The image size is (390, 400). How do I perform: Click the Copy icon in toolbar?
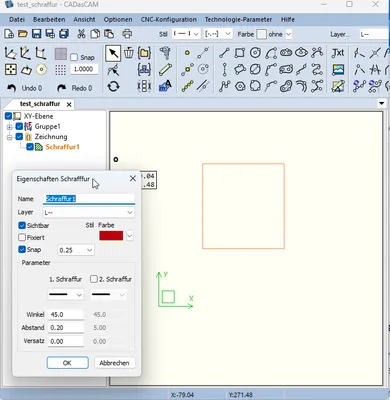[95, 34]
